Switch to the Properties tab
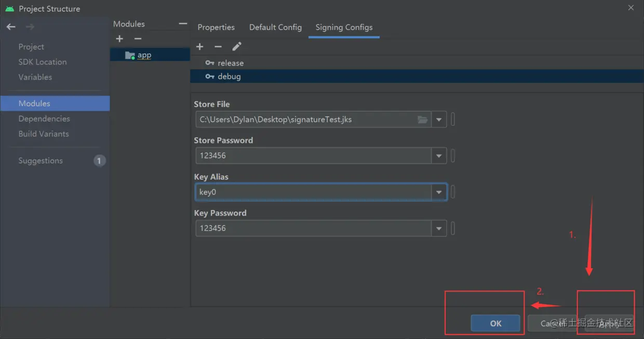Screen dimensions: 644x339 216,27
